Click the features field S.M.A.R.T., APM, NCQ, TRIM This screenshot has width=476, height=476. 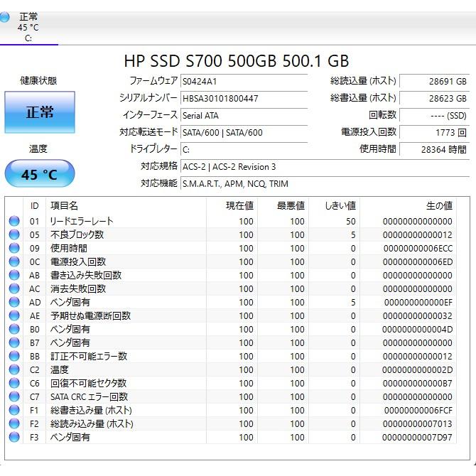[x=325, y=184]
